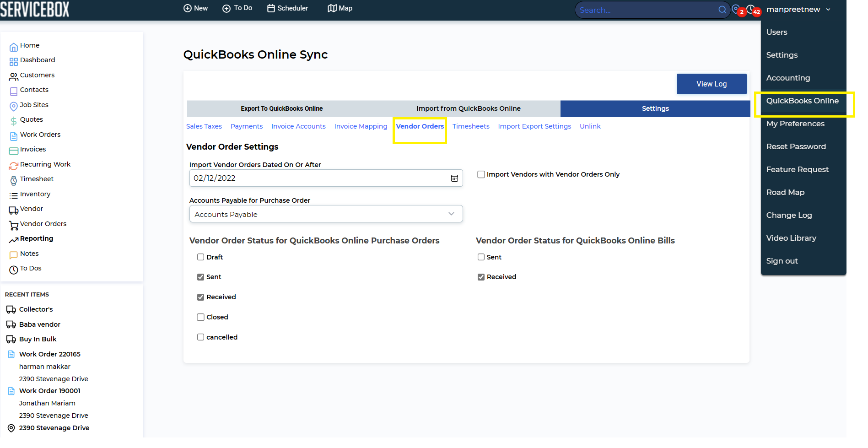This screenshot has height=448, width=868.
Task: Select the To Dos clock icon
Action: click(14, 270)
